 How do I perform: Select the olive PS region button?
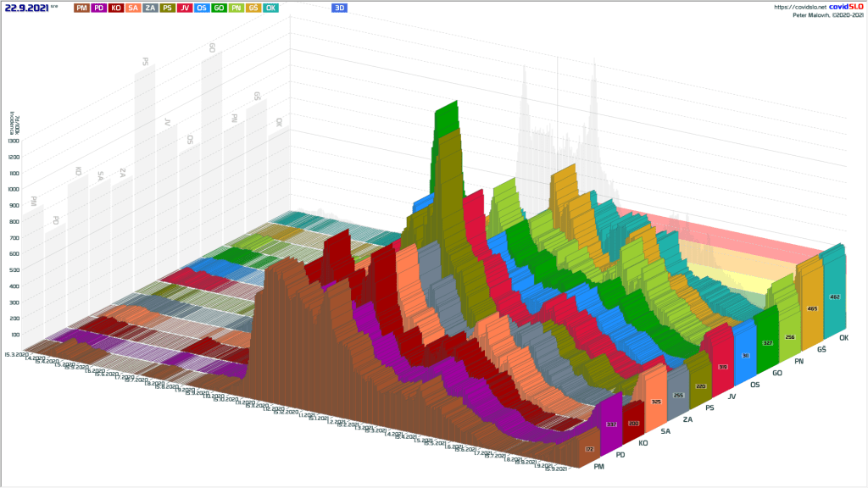(168, 8)
